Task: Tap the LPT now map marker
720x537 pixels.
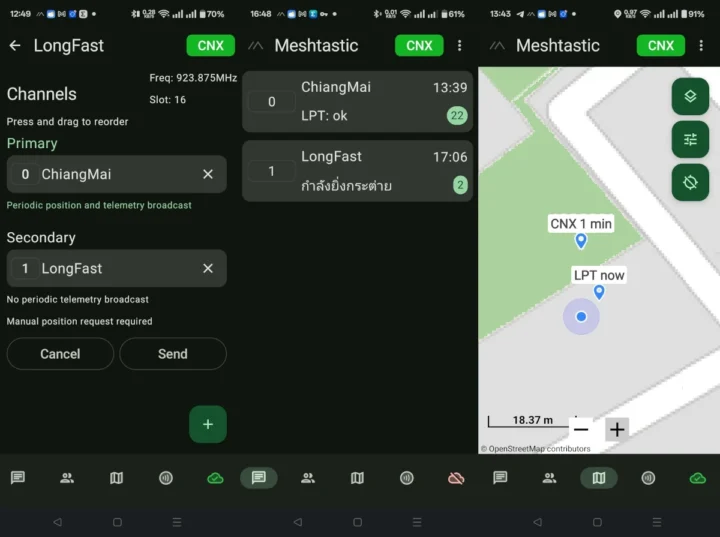Action: (x=599, y=292)
